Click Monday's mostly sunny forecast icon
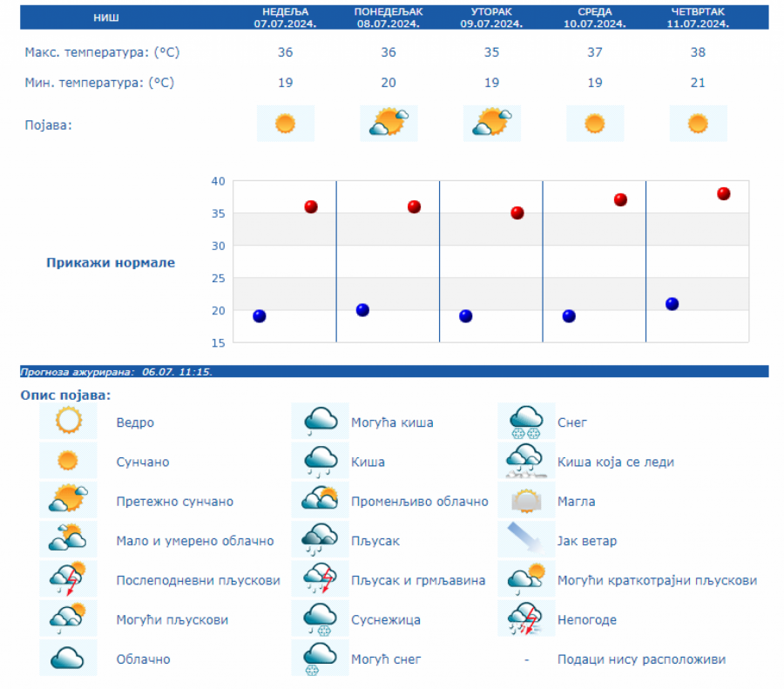The image size is (784, 689). tap(389, 124)
